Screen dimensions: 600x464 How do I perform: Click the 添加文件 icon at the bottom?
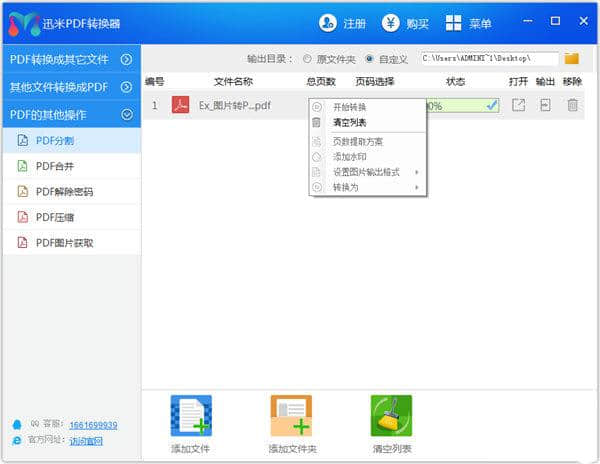coord(191,416)
